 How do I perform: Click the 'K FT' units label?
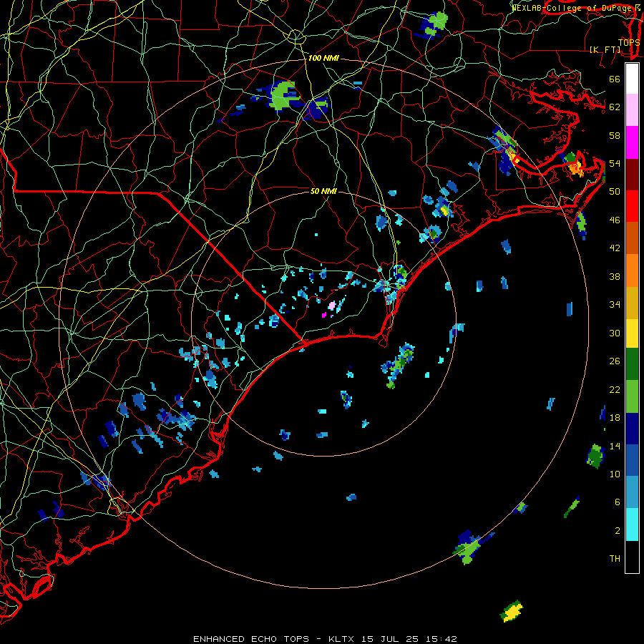click(x=605, y=49)
